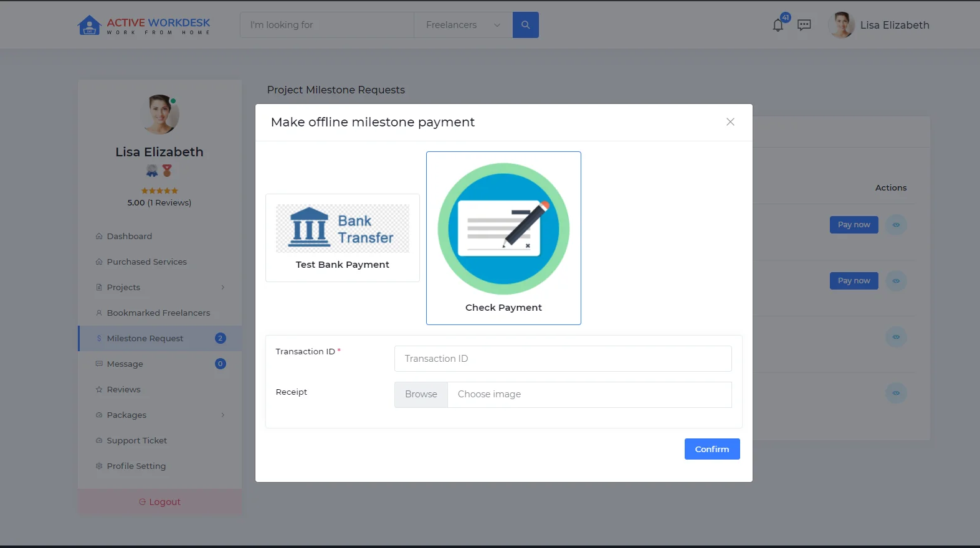Screen dimensions: 980x548
Task: Expand the Packages sidebar submenu
Action: (x=222, y=415)
